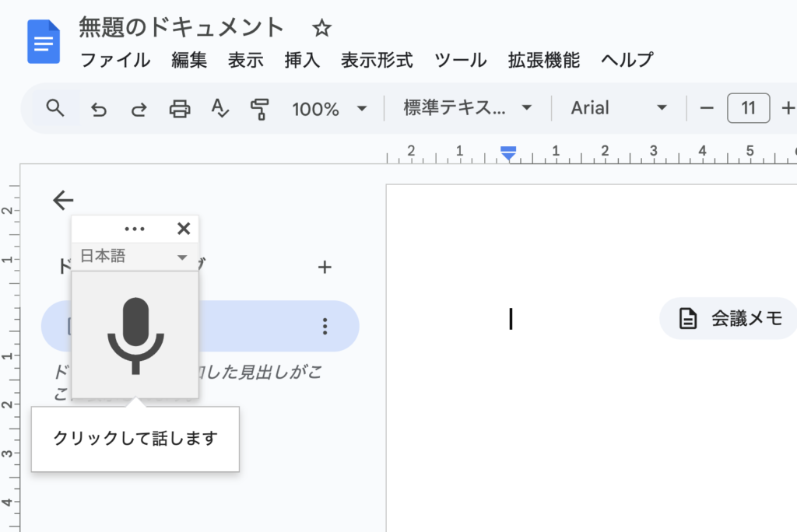Open the ファイル menu
Image resolution: width=797 pixels, height=532 pixels.
[x=115, y=60]
